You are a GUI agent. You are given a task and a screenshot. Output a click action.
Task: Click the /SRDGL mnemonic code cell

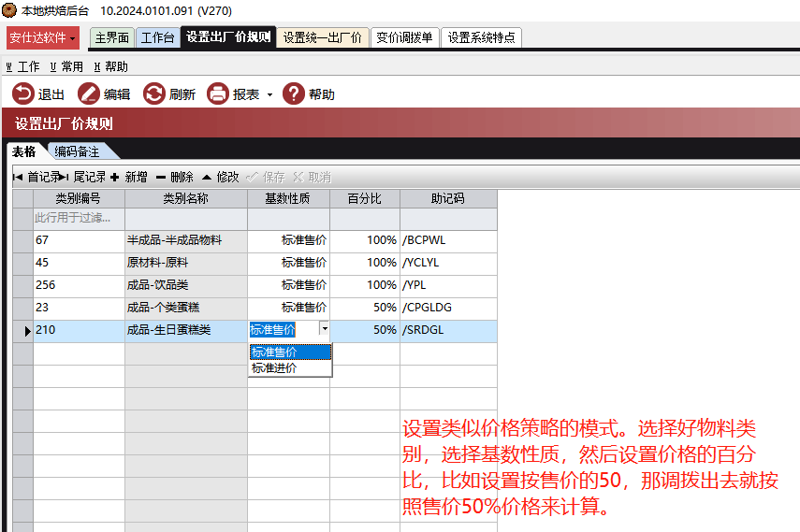(448, 330)
